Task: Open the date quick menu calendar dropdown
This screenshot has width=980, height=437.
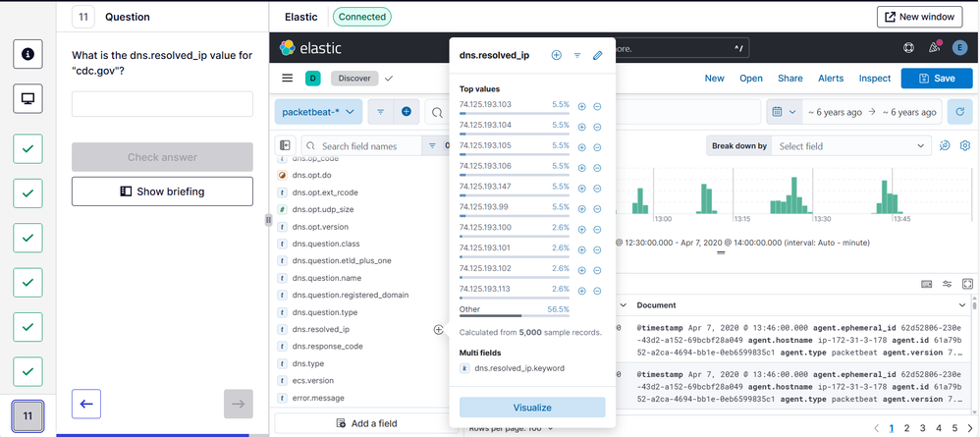Action: click(783, 112)
